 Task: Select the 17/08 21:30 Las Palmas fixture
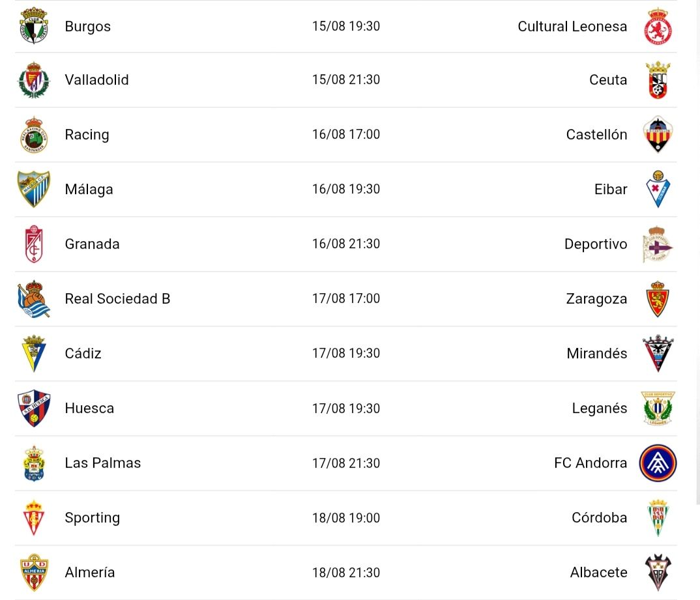coord(346,463)
